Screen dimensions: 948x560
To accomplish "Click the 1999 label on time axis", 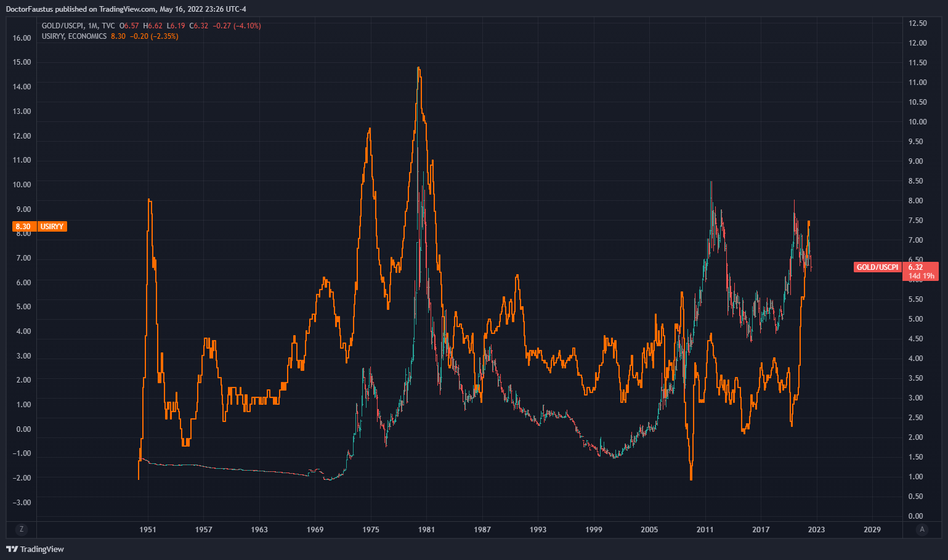I will tap(594, 529).
